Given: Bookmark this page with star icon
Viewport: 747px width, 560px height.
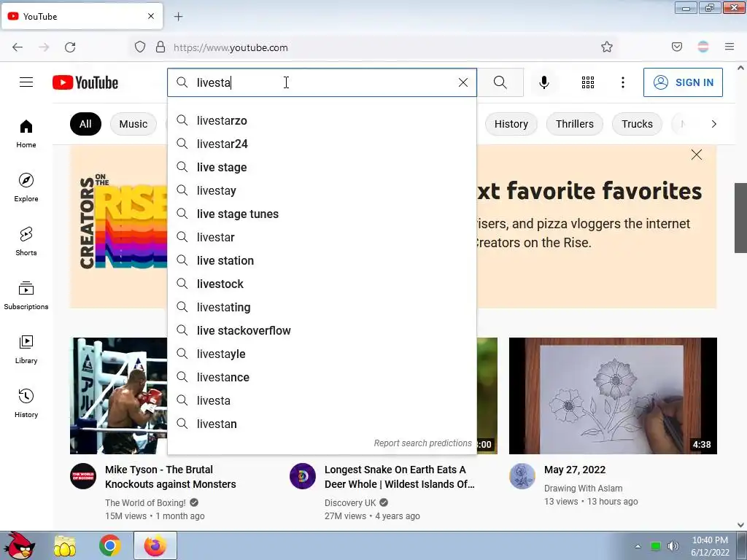Looking at the screenshot, I should click(x=606, y=47).
